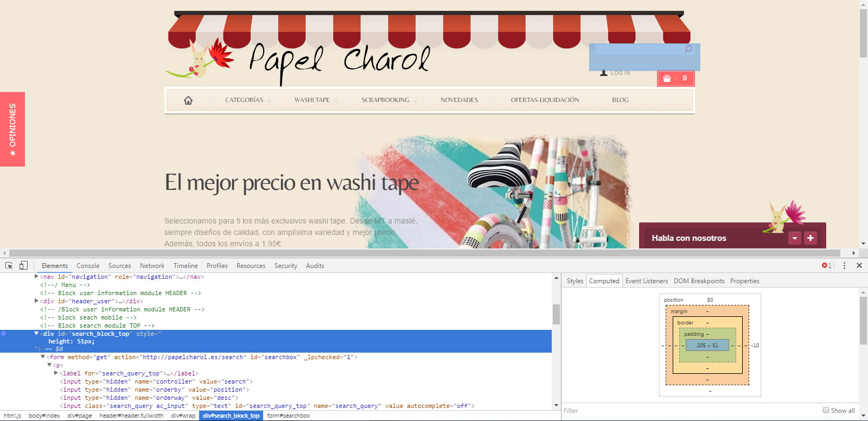Expand the div#header_user node
Screen dimensions: 868x421
click(36, 301)
